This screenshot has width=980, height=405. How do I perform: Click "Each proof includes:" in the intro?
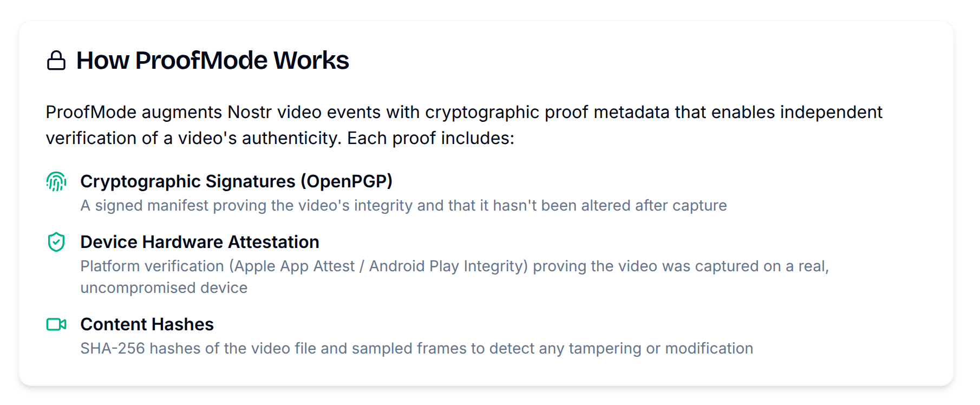tap(430, 138)
